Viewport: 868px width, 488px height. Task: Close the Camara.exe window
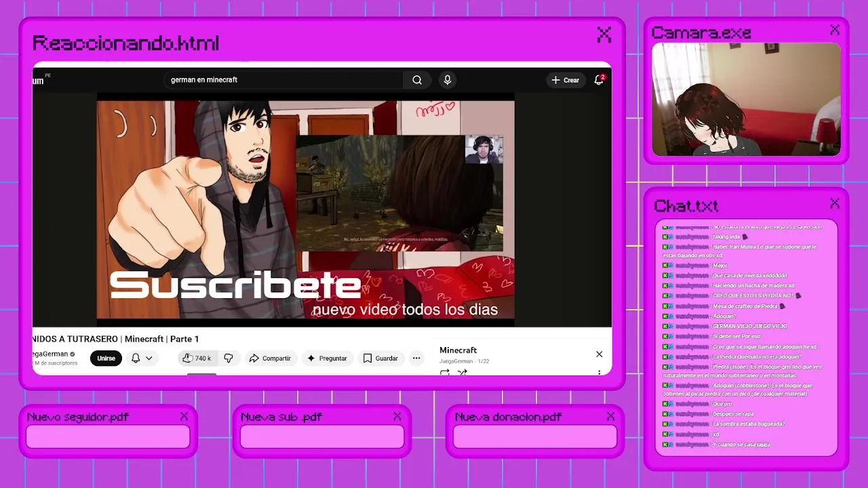(835, 30)
